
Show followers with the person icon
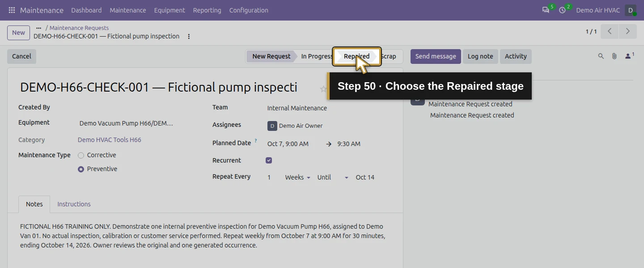[629, 56]
